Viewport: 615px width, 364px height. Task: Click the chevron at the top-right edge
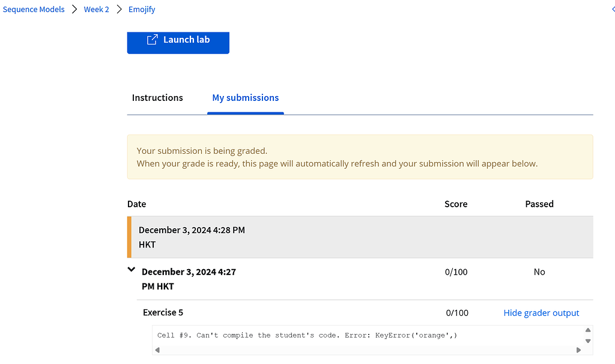pos(612,10)
